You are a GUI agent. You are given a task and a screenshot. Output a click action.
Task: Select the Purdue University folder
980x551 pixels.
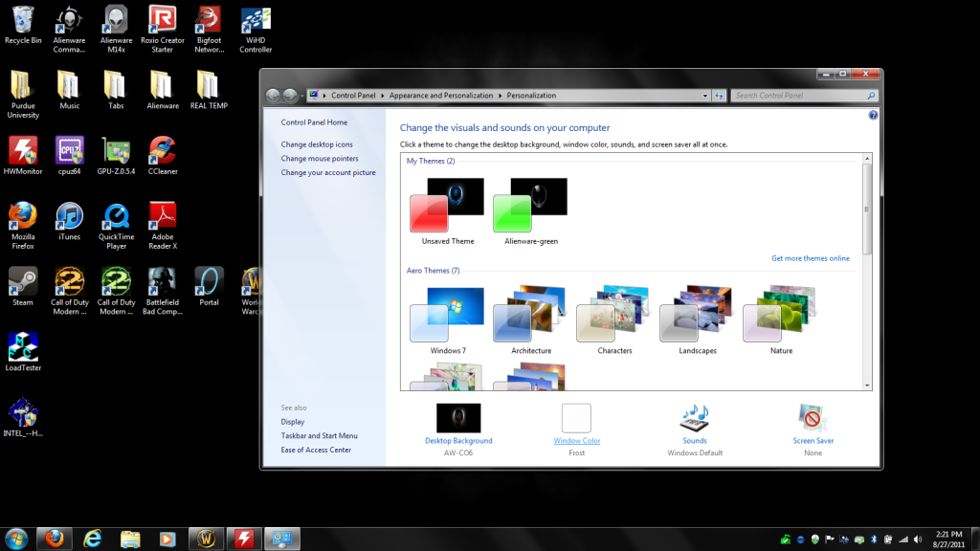click(x=23, y=95)
